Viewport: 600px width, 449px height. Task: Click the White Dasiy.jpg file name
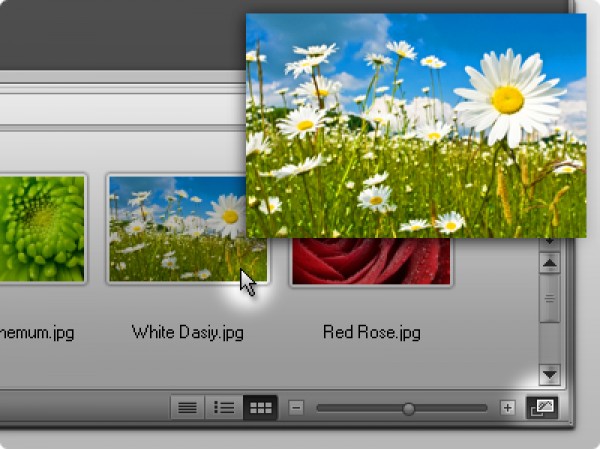(x=188, y=332)
